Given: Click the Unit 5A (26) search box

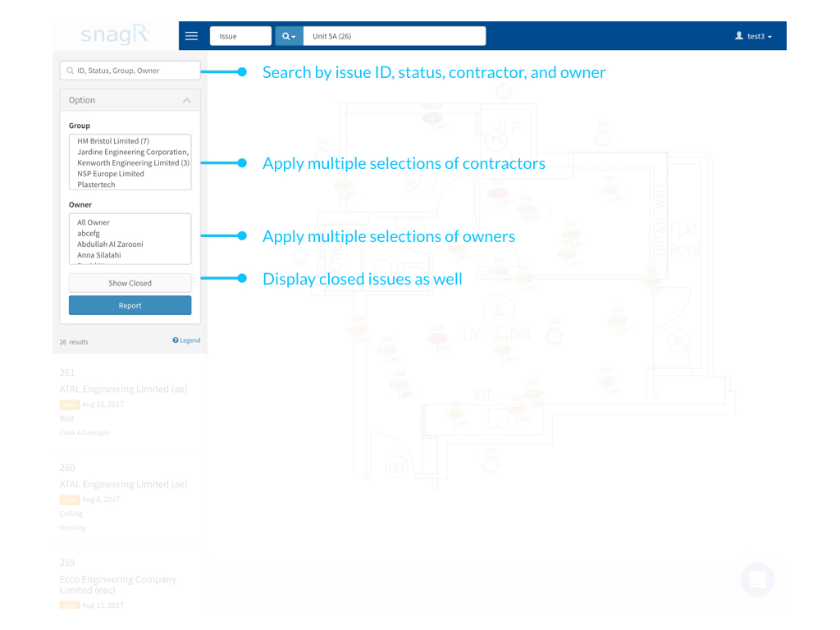Looking at the screenshot, I should (x=395, y=36).
